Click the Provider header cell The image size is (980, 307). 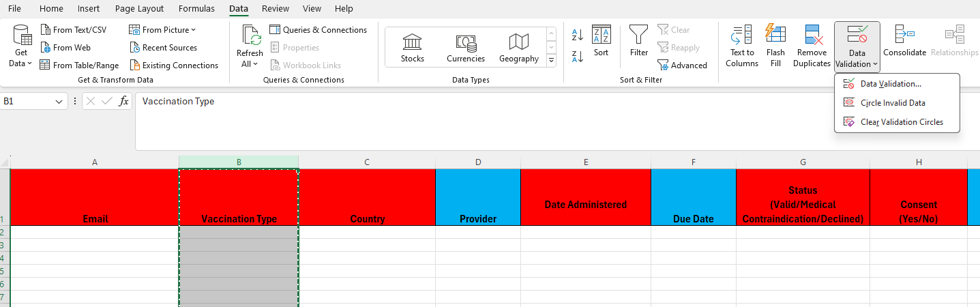point(478,197)
